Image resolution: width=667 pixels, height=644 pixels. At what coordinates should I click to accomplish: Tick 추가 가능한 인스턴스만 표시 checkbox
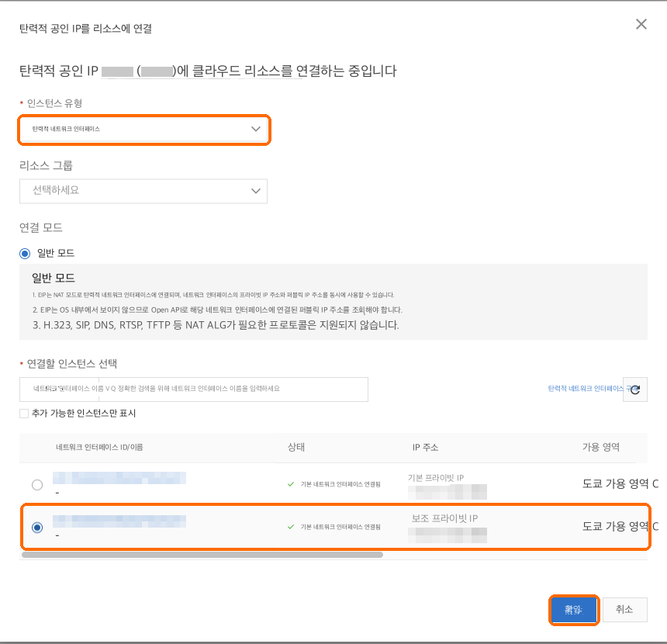coord(24,414)
